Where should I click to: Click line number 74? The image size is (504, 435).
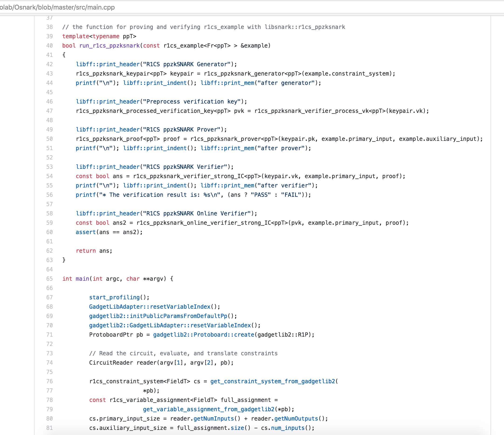coord(49,363)
